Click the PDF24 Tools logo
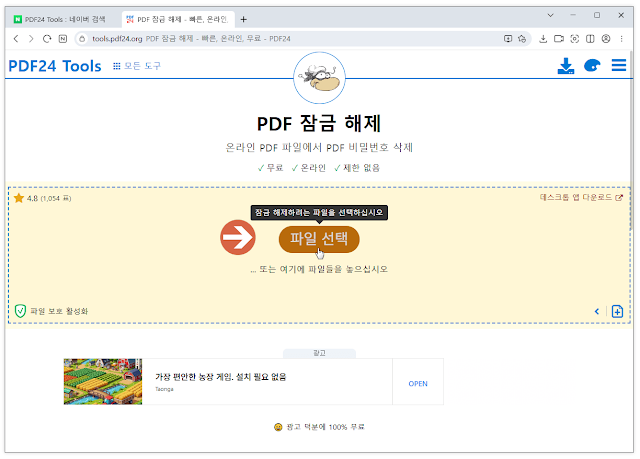 pos(55,66)
